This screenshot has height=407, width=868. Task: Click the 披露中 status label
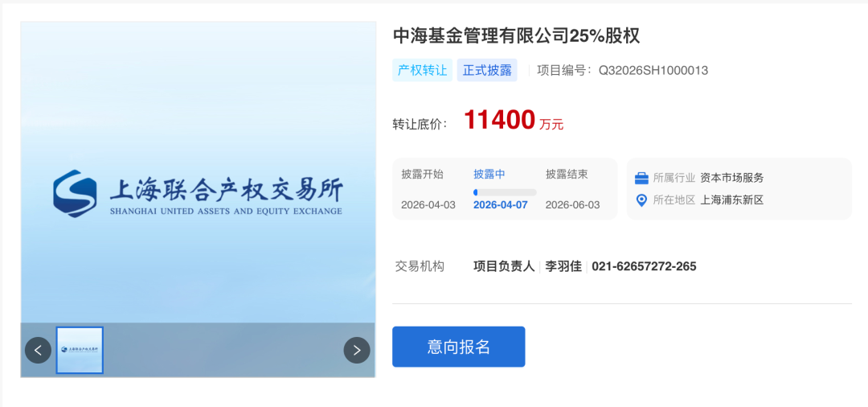[x=489, y=175]
